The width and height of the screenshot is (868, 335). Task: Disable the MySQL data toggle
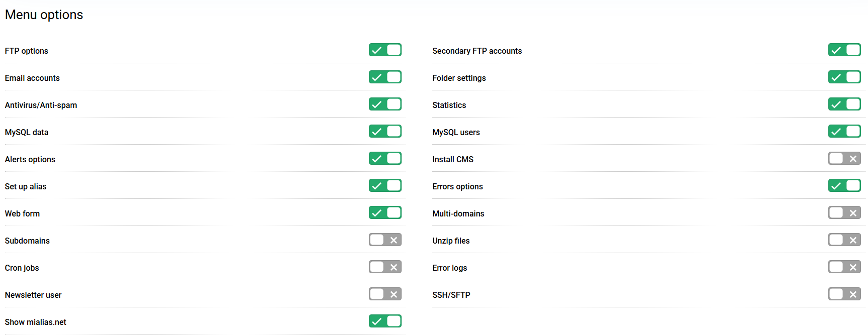tap(385, 132)
